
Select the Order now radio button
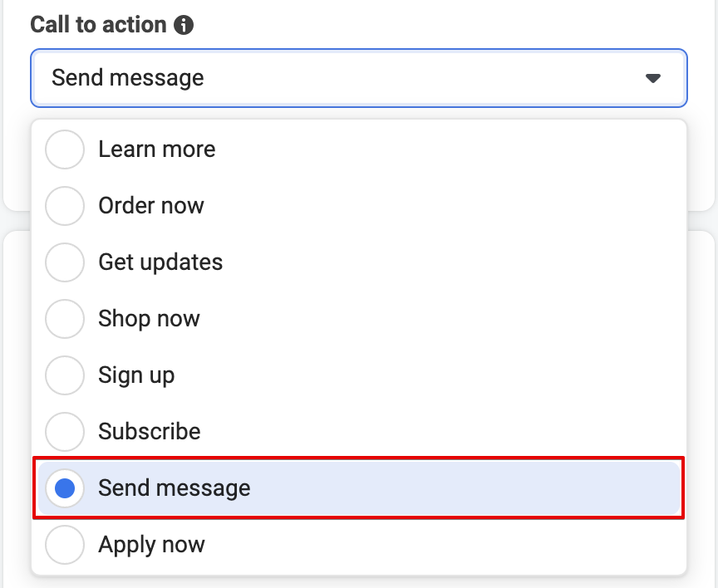pyautogui.click(x=65, y=205)
